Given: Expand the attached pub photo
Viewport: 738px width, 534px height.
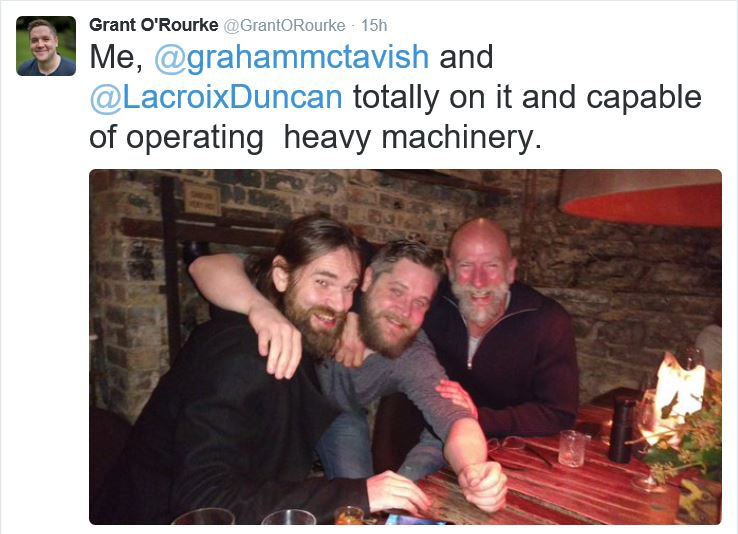Looking at the screenshot, I should tap(405, 347).
